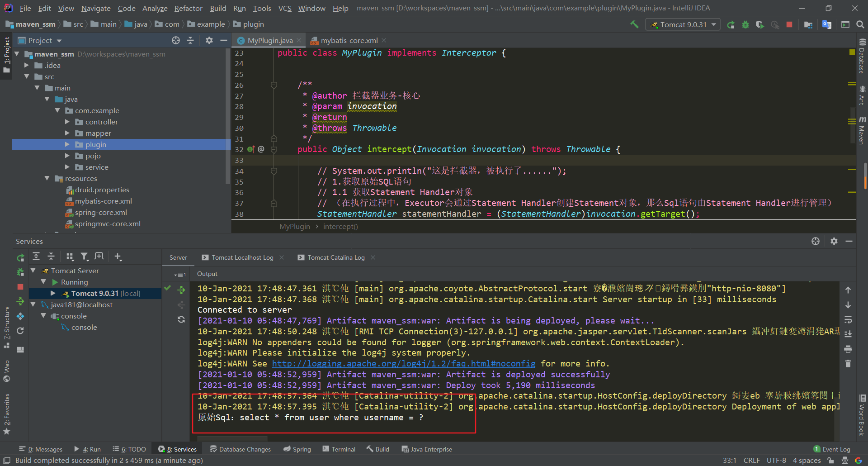Open the Terminal tool window button
Image resolution: width=868 pixels, height=466 pixels.
pyautogui.click(x=339, y=449)
